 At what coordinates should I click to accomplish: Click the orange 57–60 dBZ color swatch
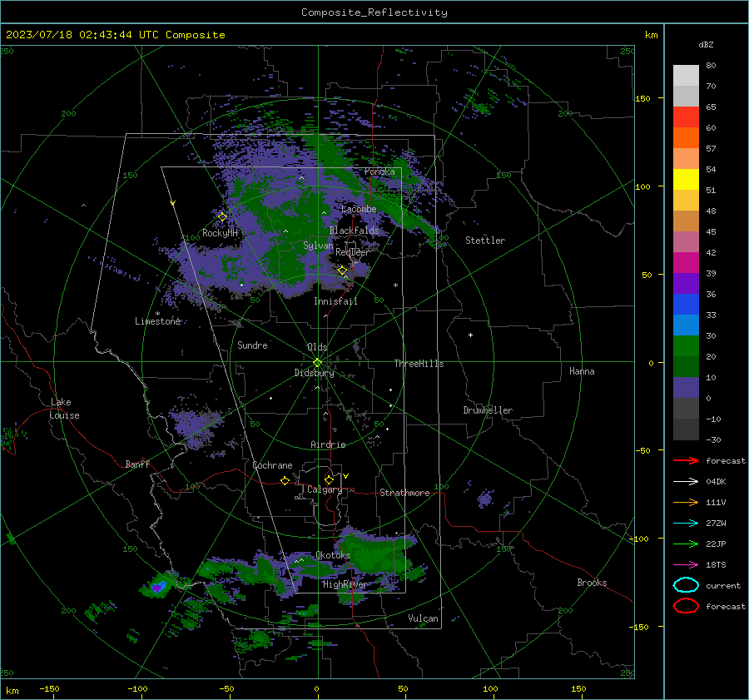686,138
